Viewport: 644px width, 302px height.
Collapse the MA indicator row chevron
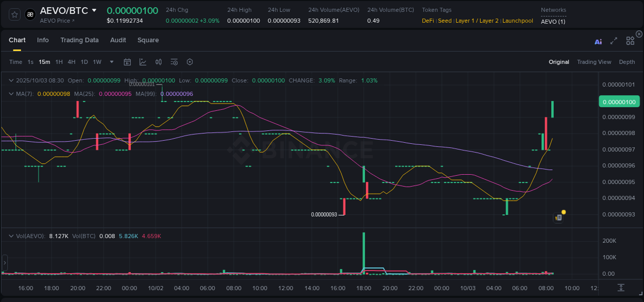(x=10, y=94)
